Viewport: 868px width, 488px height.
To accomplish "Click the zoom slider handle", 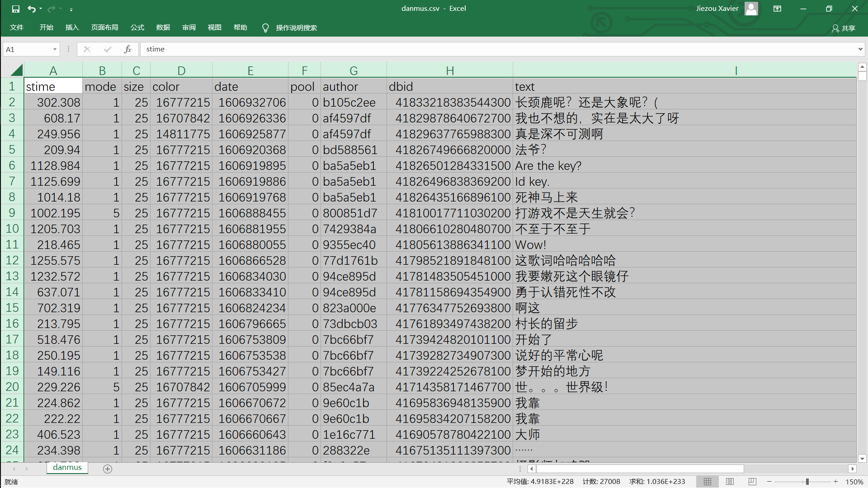I will (807, 482).
